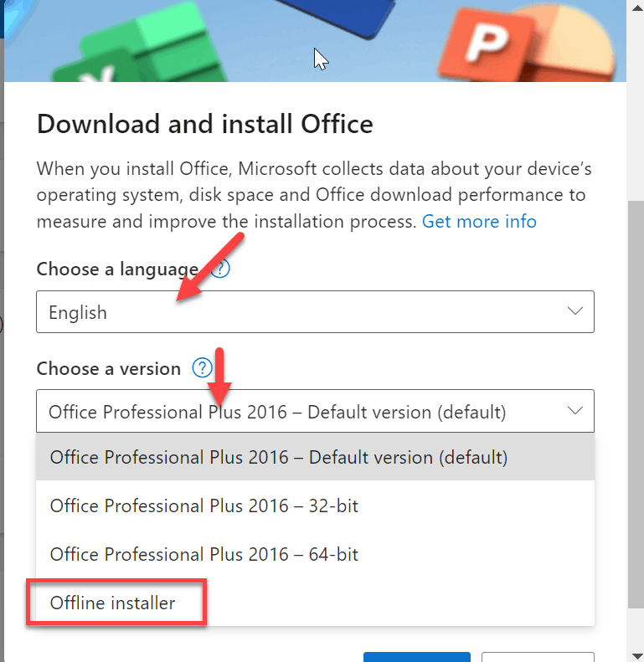
Task: Open the Get more info link
Action: (x=479, y=221)
